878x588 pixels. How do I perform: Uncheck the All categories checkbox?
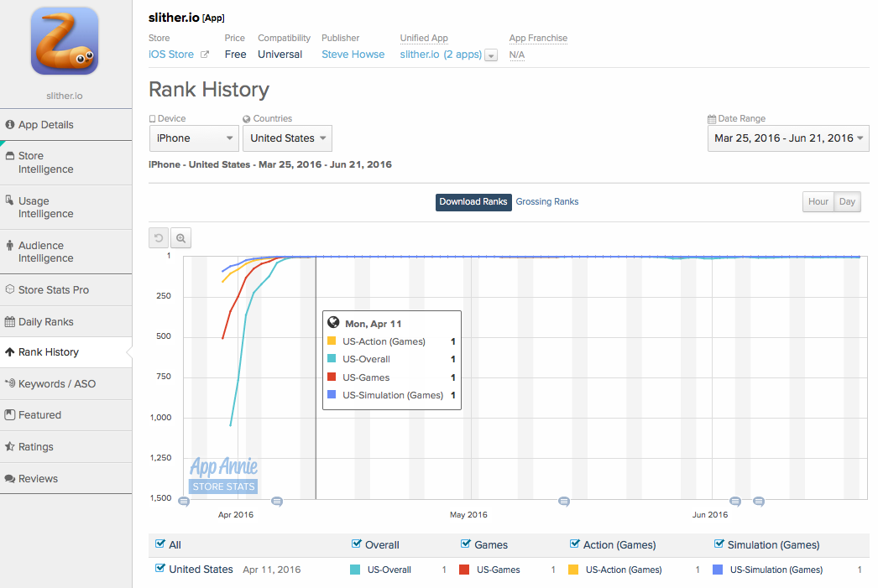tap(160, 544)
